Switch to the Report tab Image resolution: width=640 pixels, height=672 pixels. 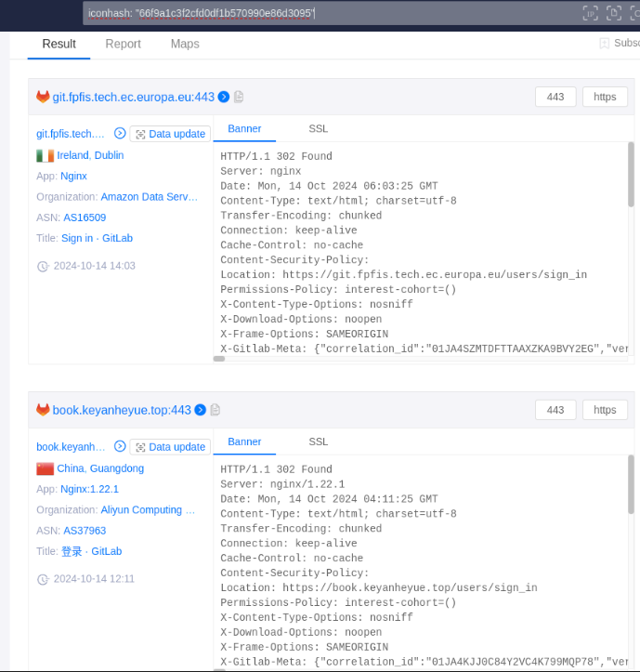click(123, 44)
